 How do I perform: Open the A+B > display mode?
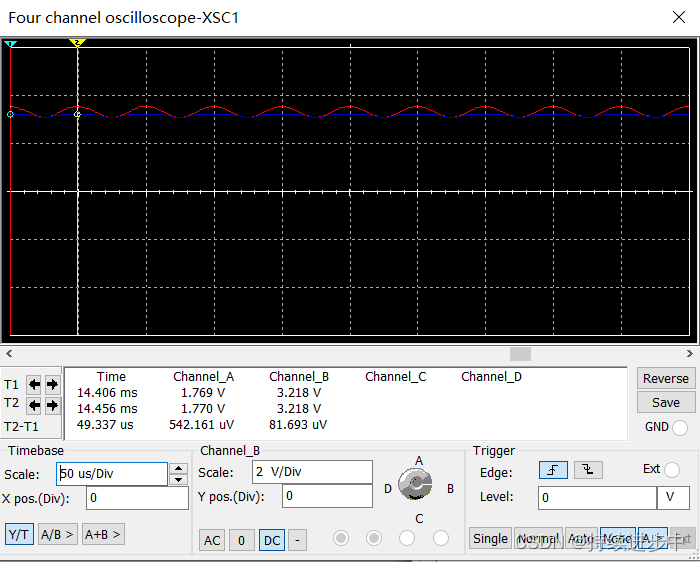(103, 534)
